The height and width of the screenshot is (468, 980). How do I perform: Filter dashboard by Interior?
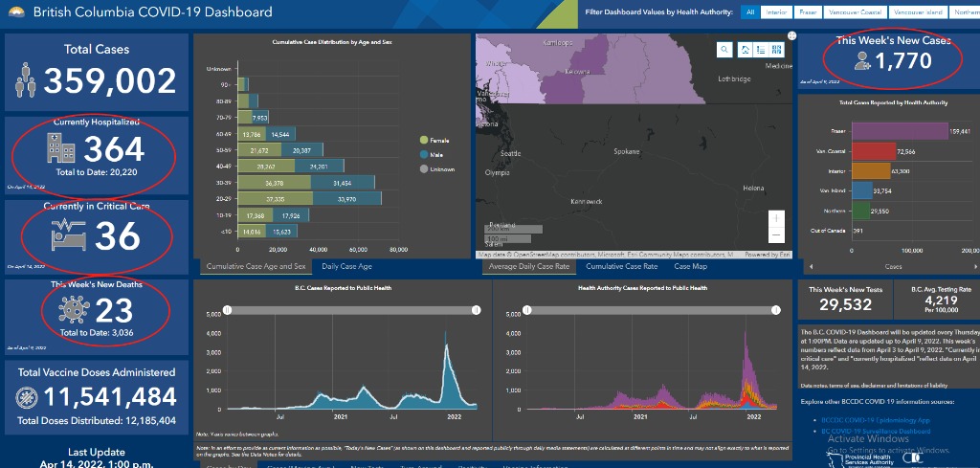tap(776, 11)
